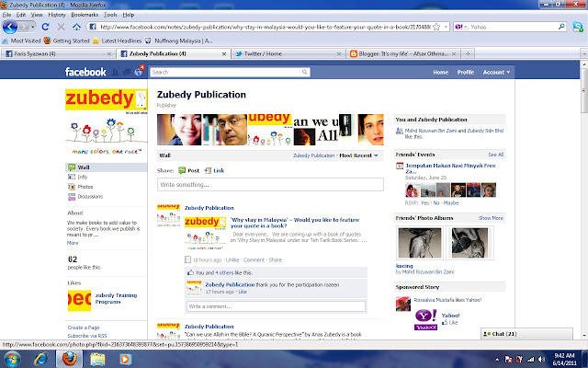Open back-history dropdown arrow
This screenshot has width=588, height=368.
(33, 27)
